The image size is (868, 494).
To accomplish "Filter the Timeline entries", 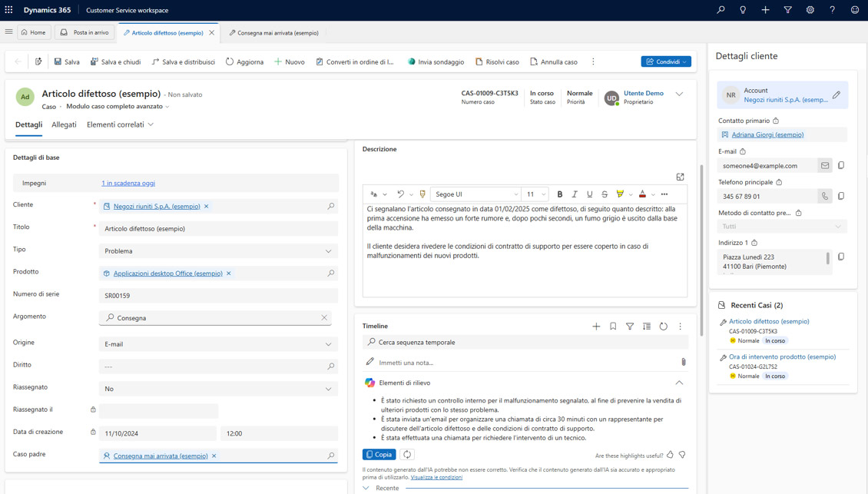I will [x=629, y=326].
